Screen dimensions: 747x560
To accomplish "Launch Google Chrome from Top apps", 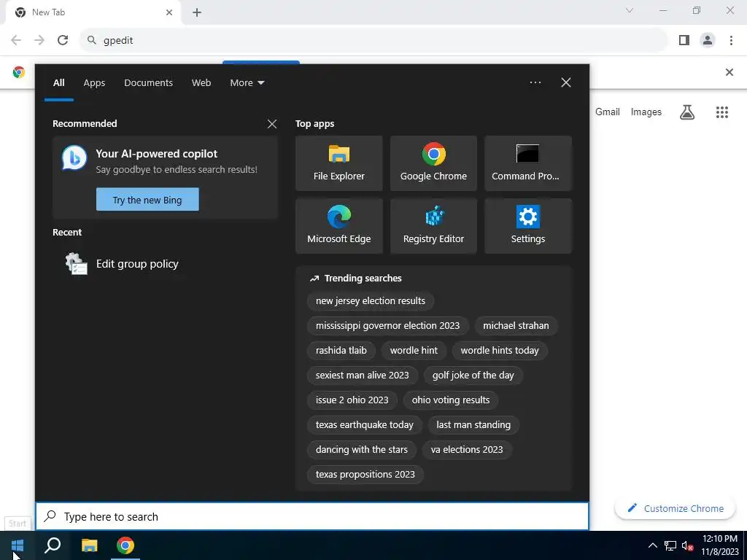I will coord(433,163).
